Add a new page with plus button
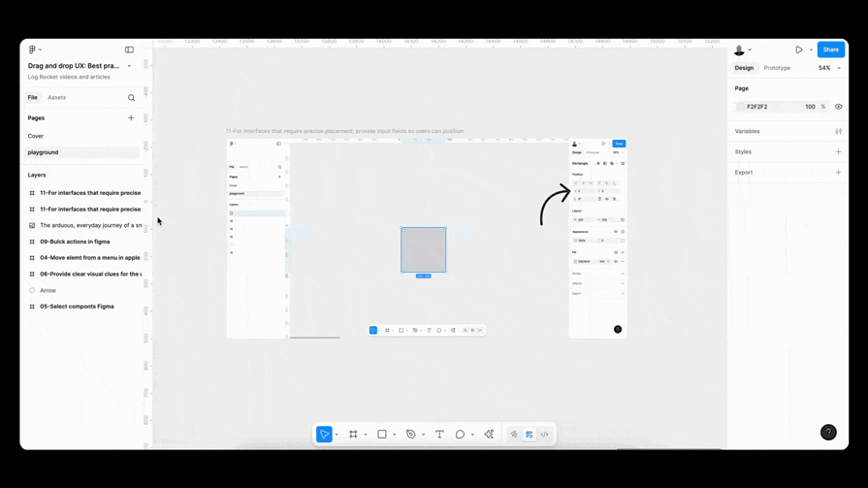Screen dimensions: 868x488 tap(132, 118)
